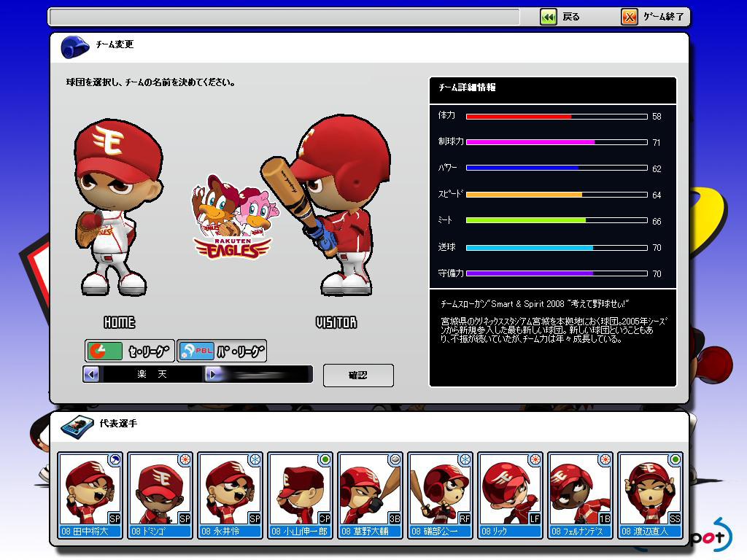The image size is (747, 560).
Task: Go back using the 戻る button
Action: coord(561,17)
